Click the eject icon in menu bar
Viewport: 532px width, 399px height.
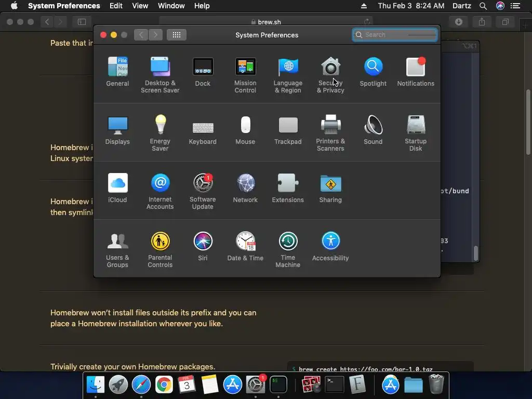pos(364,6)
